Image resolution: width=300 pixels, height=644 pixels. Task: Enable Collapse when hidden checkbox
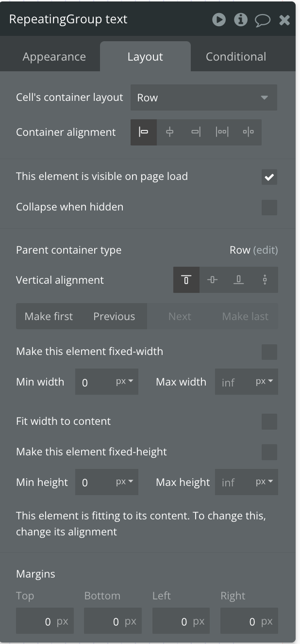[269, 208]
